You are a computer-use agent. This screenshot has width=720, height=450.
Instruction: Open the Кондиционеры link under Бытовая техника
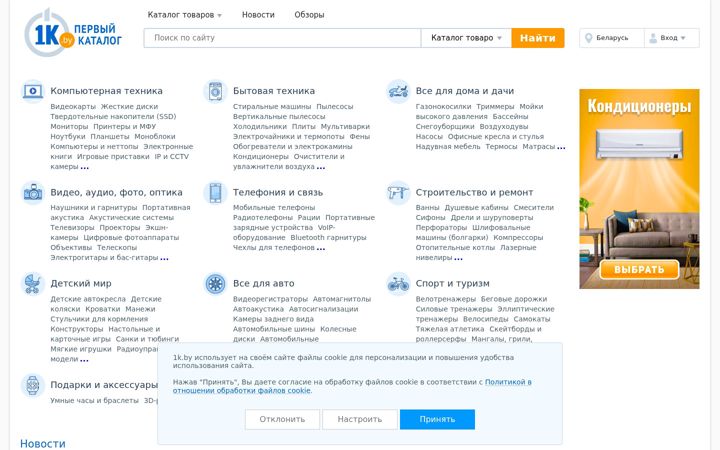[260, 157]
